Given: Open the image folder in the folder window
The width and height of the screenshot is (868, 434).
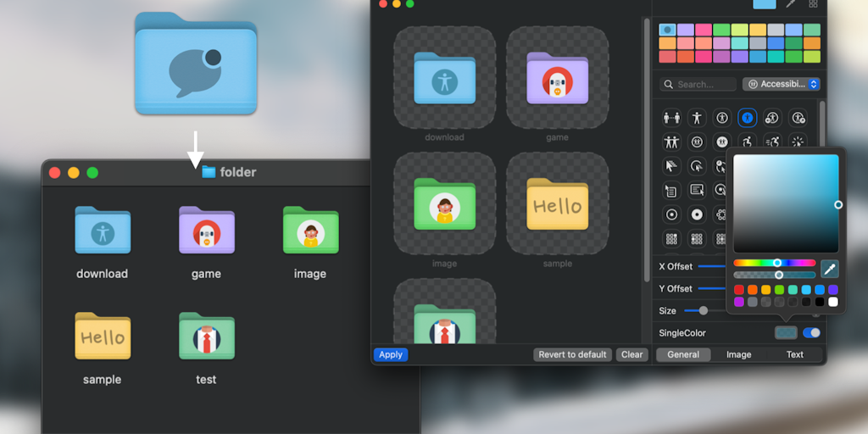Looking at the screenshot, I should click(x=310, y=231).
